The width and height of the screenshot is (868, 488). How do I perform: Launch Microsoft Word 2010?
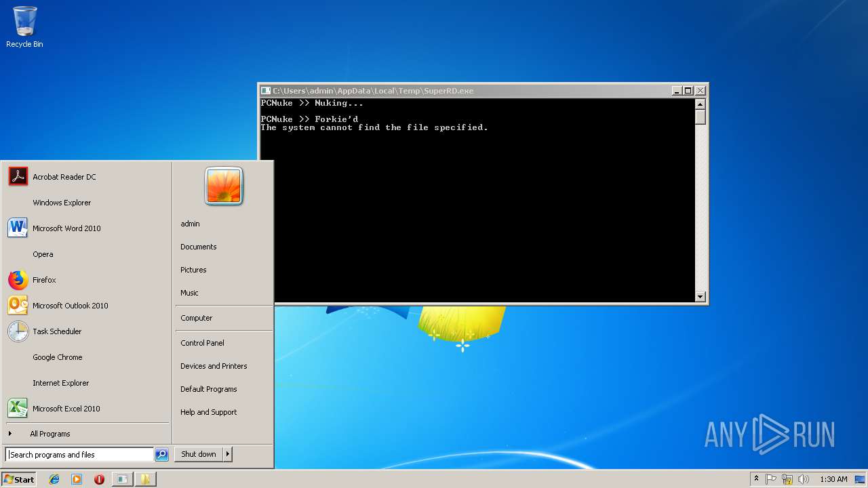(x=87, y=228)
